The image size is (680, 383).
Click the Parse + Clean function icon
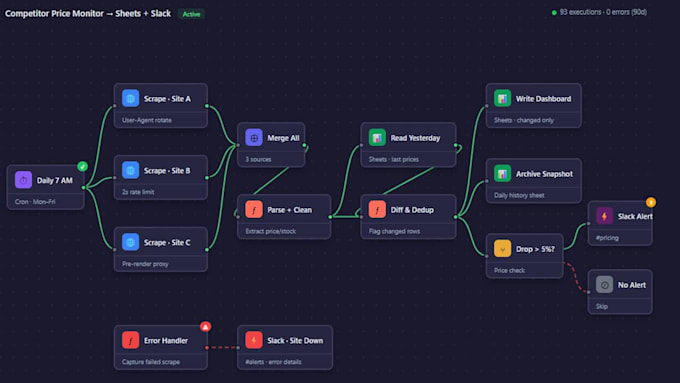(254, 210)
